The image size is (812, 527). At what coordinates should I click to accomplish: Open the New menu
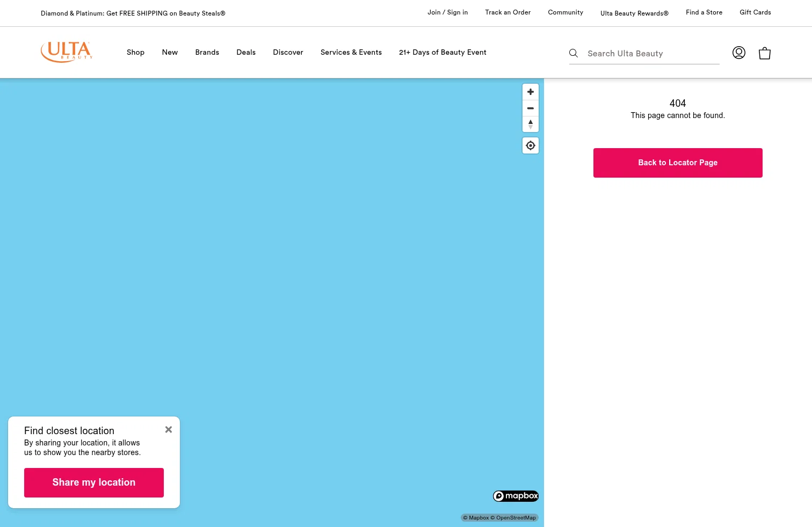[170, 52]
